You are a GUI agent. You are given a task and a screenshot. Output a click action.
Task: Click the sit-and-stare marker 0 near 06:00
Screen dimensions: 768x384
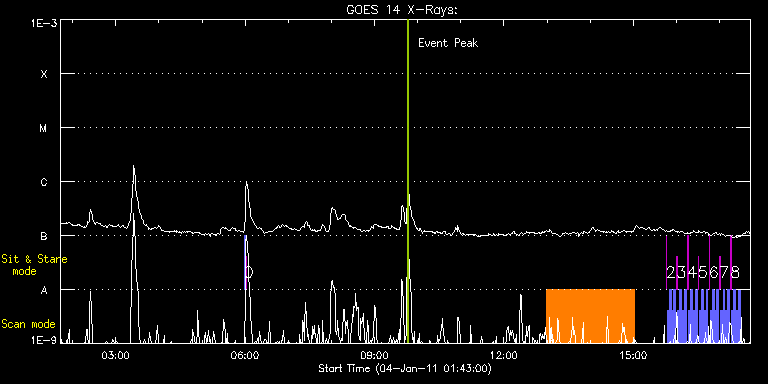pyautogui.click(x=249, y=272)
